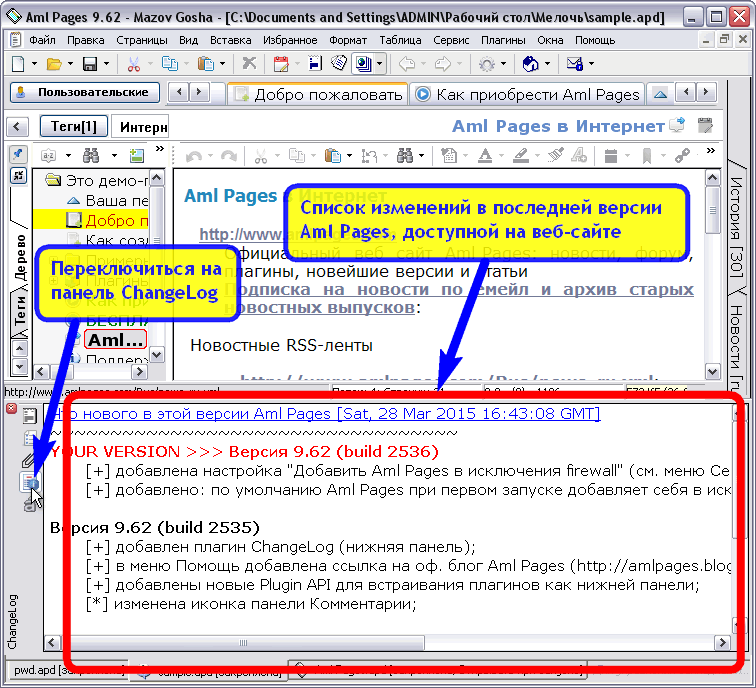Open dropdown arrow next to A-Z sort icon

pos(68,155)
